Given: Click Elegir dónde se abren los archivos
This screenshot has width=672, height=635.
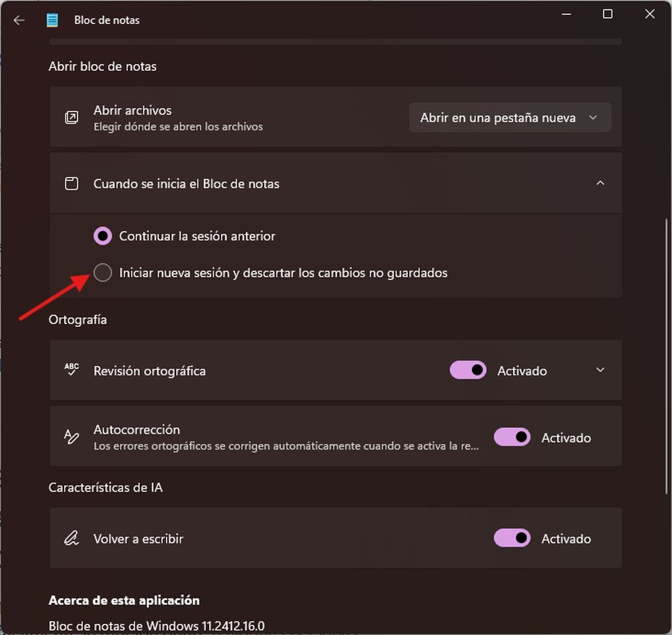Looking at the screenshot, I should (178, 127).
